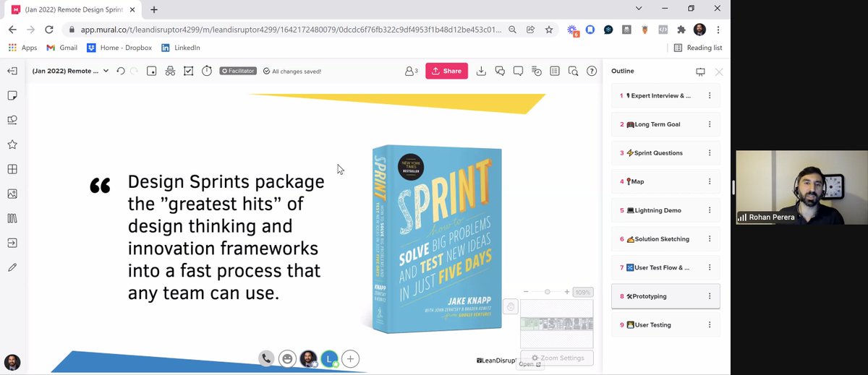The height and width of the screenshot is (375, 868).
Task: Open Zoom Settings below the minimap
Action: pos(556,358)
